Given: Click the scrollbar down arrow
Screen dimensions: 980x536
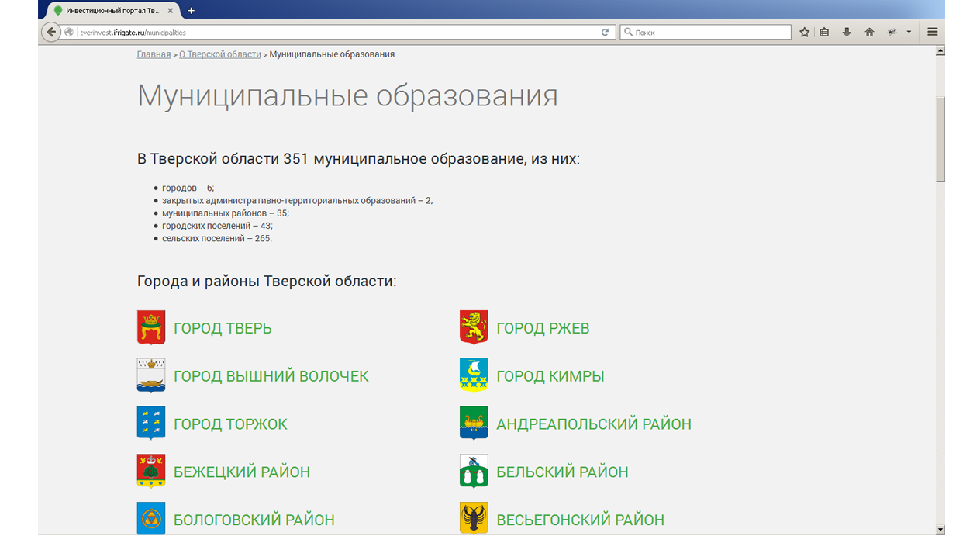Looking at the screenshot, I should (x=940, y=530).
